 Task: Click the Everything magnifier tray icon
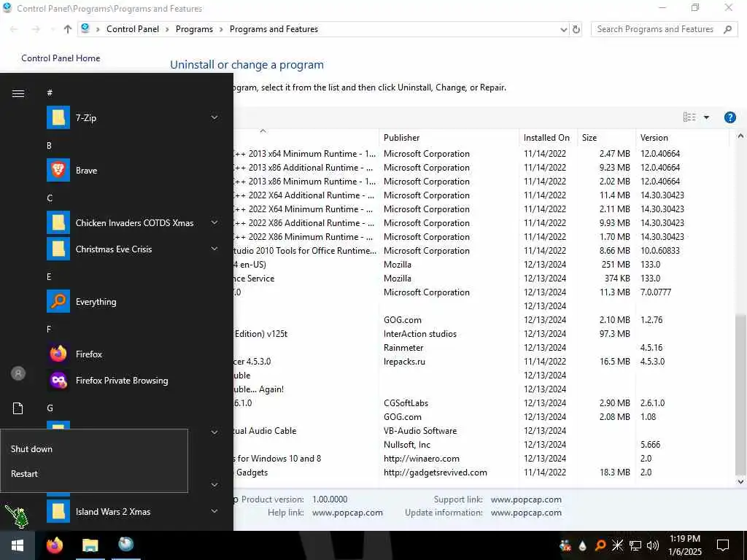(x=600, y=545)
